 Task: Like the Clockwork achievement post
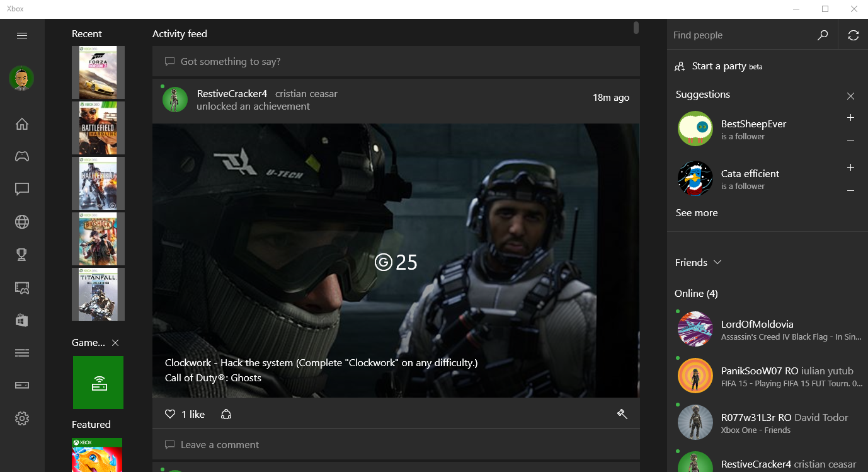(x=170, y=414)
